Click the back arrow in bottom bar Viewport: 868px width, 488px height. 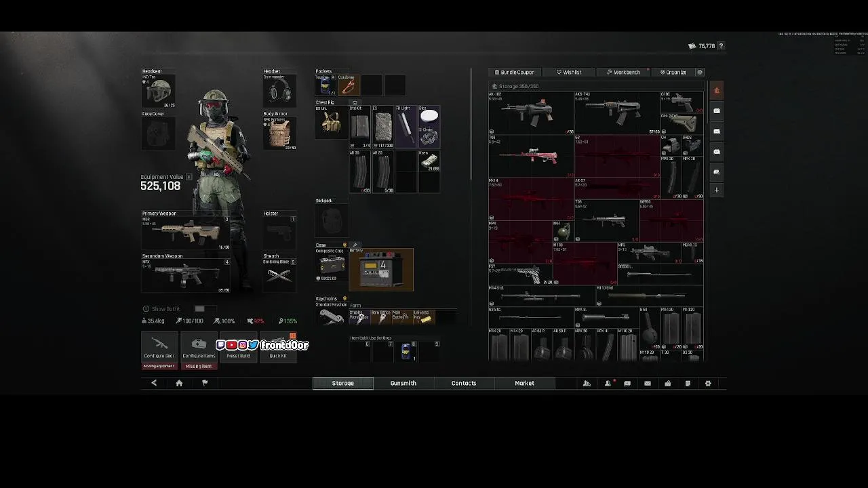click(154, 383)
